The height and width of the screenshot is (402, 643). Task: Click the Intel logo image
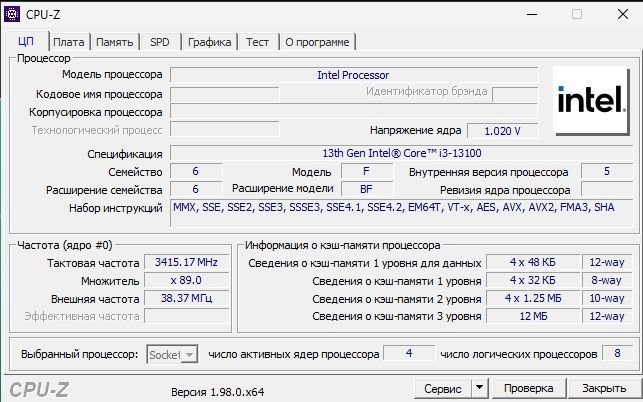pos(591,101)
